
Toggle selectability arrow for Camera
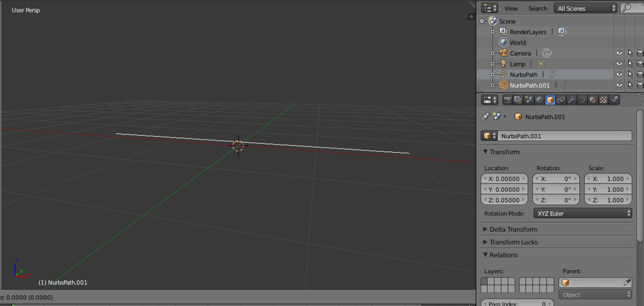(630, 53)
